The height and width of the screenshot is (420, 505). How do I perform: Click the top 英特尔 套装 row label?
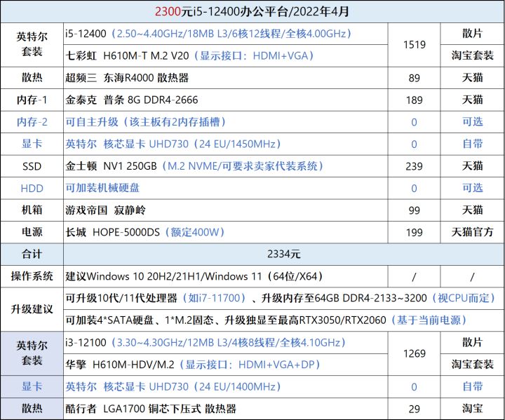pyautogui.click(x=32, y=45)
